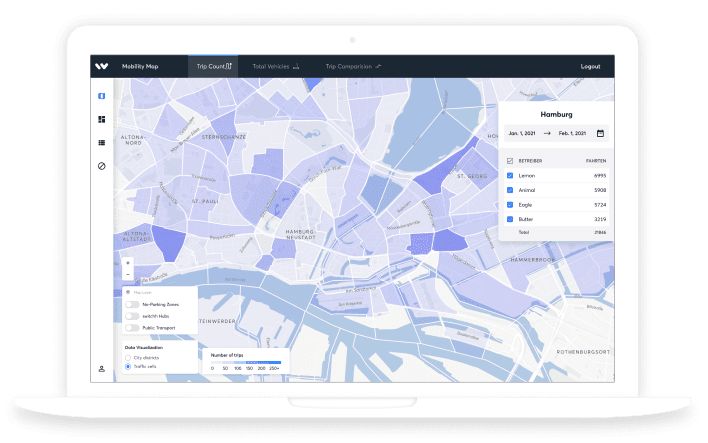The image size is (708, 443).
Task: Click the Wunder logo in the header
Action: 102,66
